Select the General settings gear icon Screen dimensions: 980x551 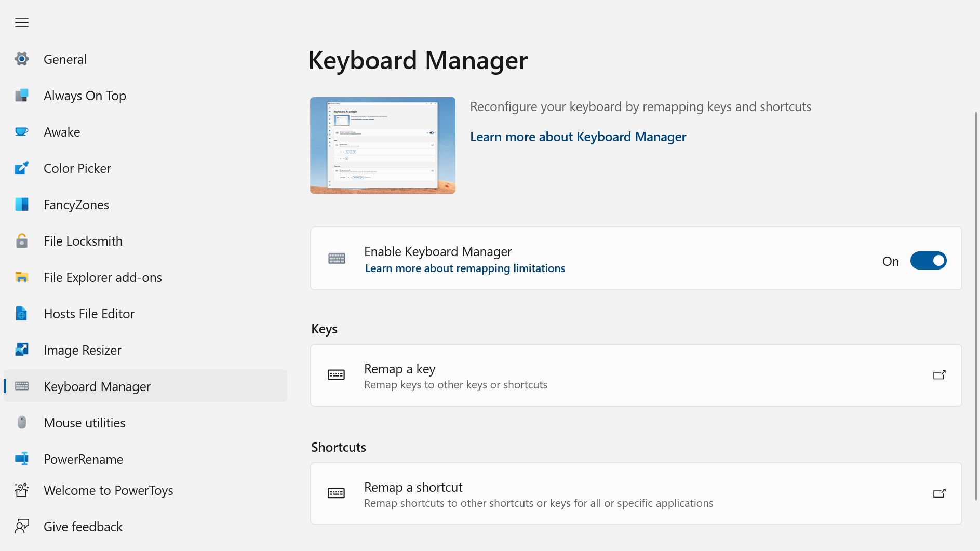pyautogui.click(x=21, y=59)
